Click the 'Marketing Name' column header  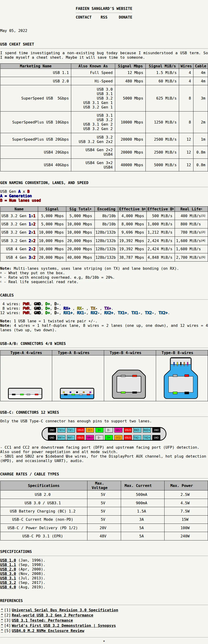[x=35, y=66]
